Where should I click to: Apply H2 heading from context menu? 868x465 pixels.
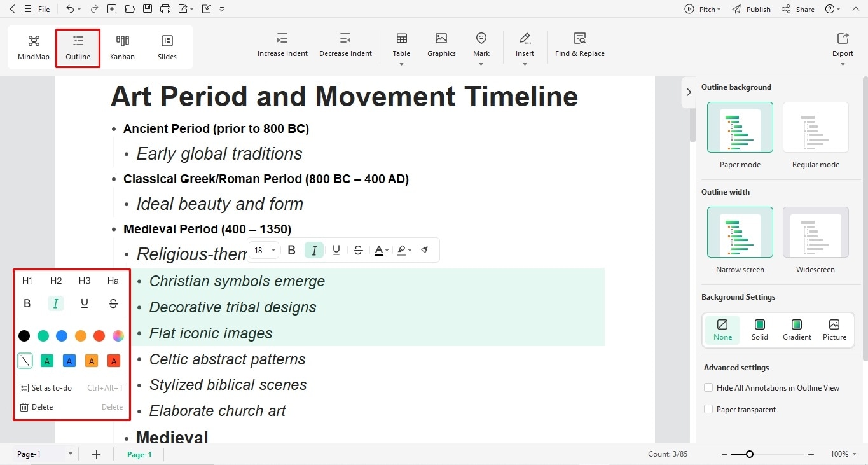click(x=56, y=281)
